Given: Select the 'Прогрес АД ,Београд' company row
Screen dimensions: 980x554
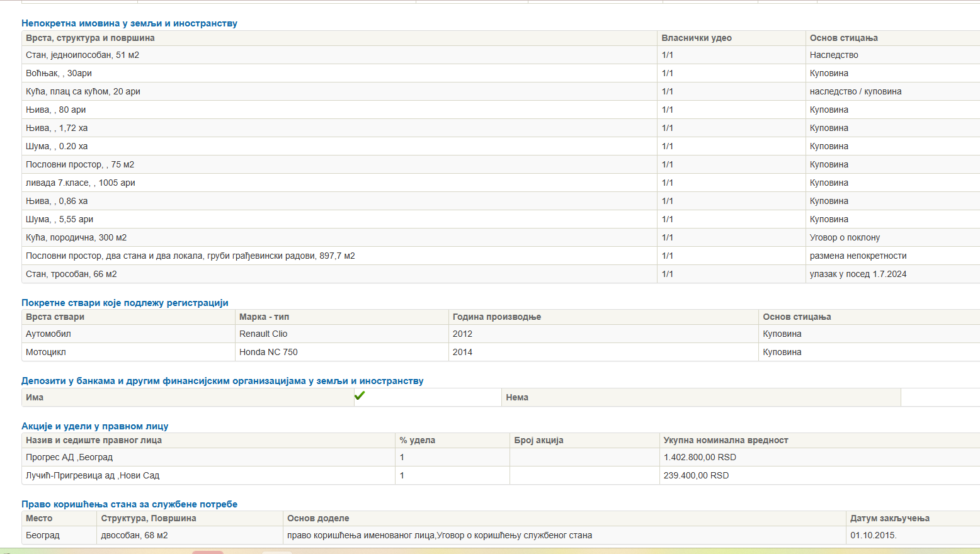Looking at the screenshot, I should [x=69, y=457].
